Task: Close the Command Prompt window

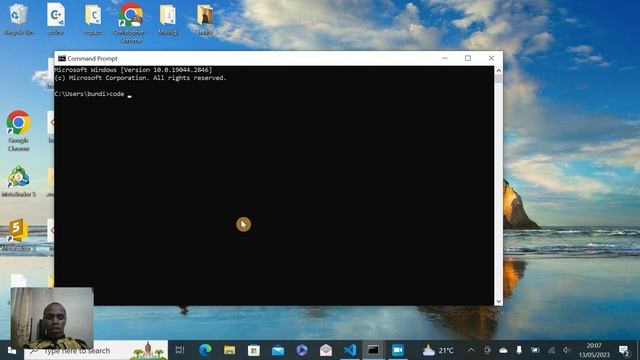Action: click(x=491, y=58)
